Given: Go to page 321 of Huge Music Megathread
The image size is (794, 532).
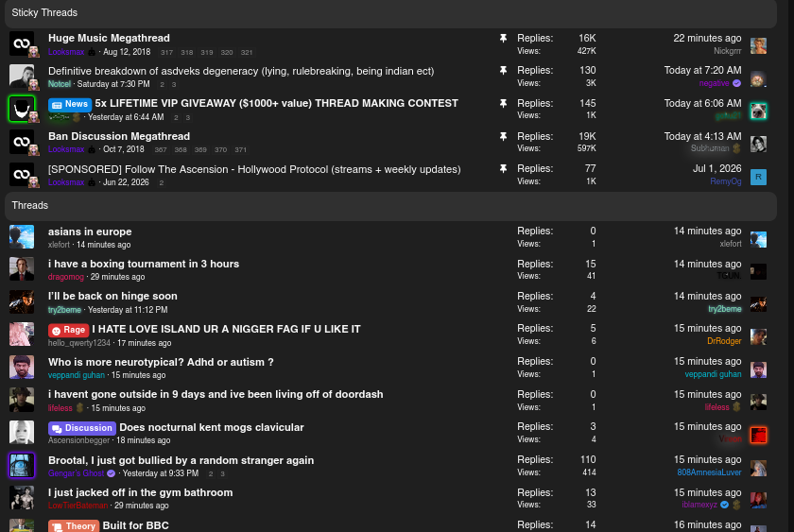Looking at the screenshot, I should 247,52.
